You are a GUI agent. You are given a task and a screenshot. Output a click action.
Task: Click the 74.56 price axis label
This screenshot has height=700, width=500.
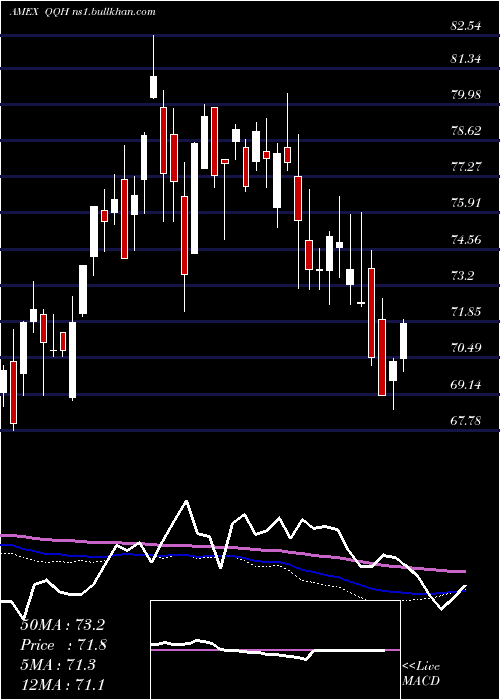[466, 240]
